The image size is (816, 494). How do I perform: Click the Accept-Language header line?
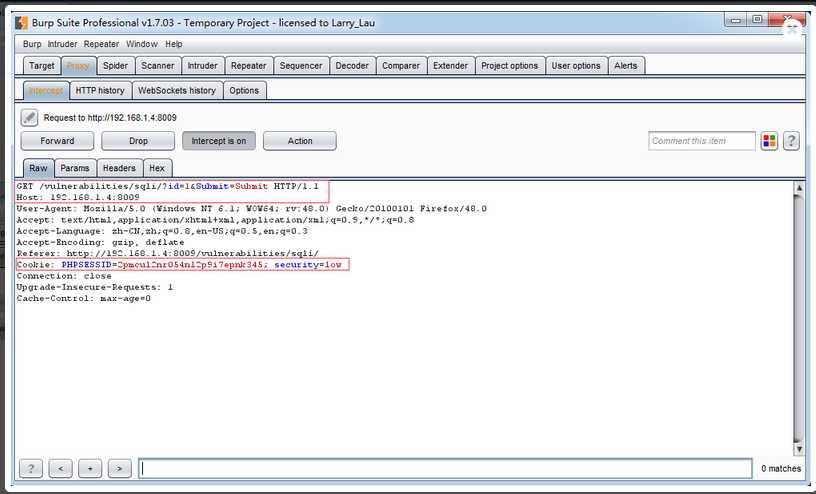162,231
